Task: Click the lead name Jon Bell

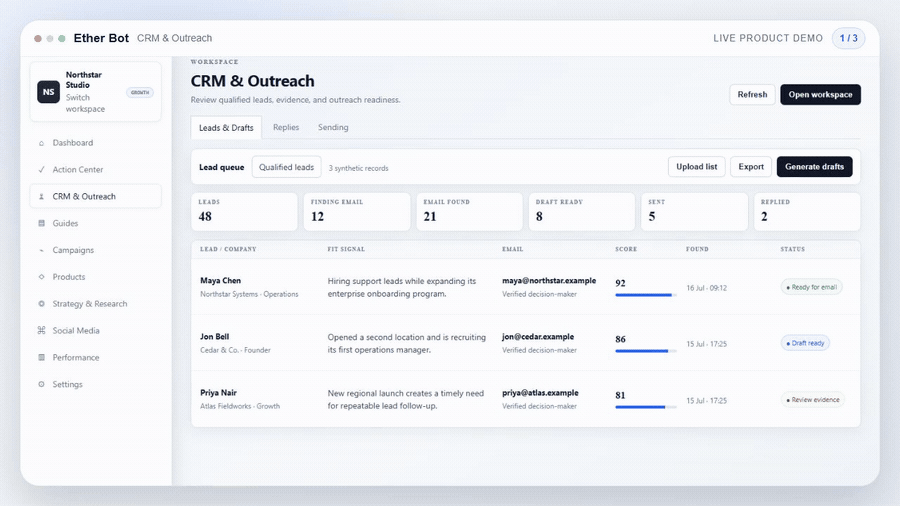Action: point(215,337)
